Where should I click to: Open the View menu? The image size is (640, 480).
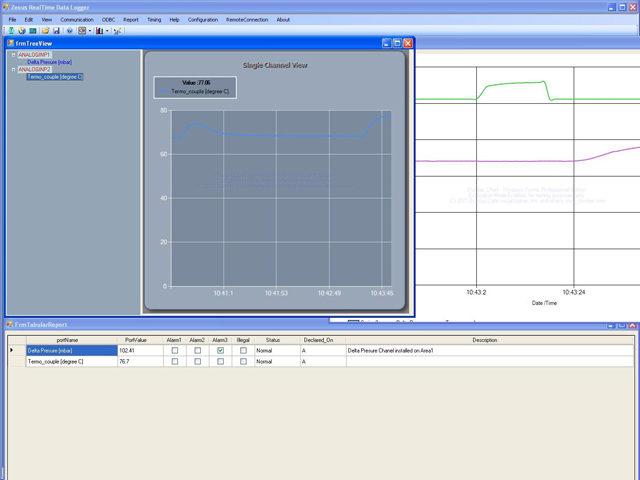pos(47,20)
